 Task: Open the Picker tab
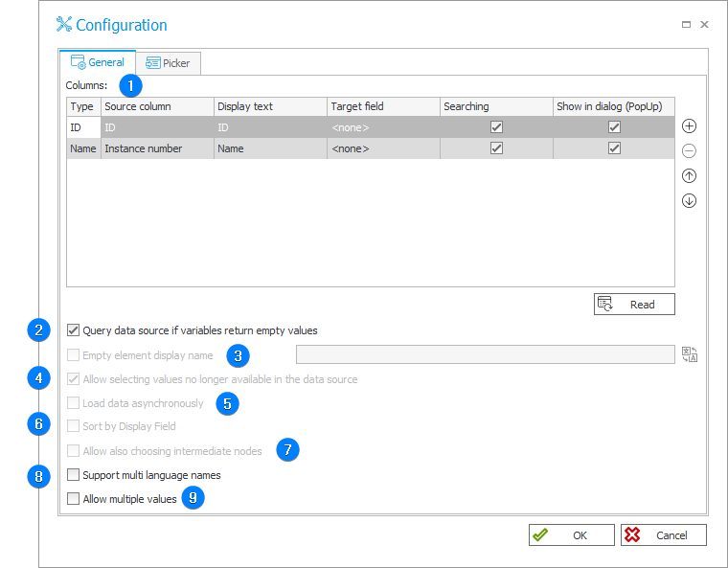[168, 63]
